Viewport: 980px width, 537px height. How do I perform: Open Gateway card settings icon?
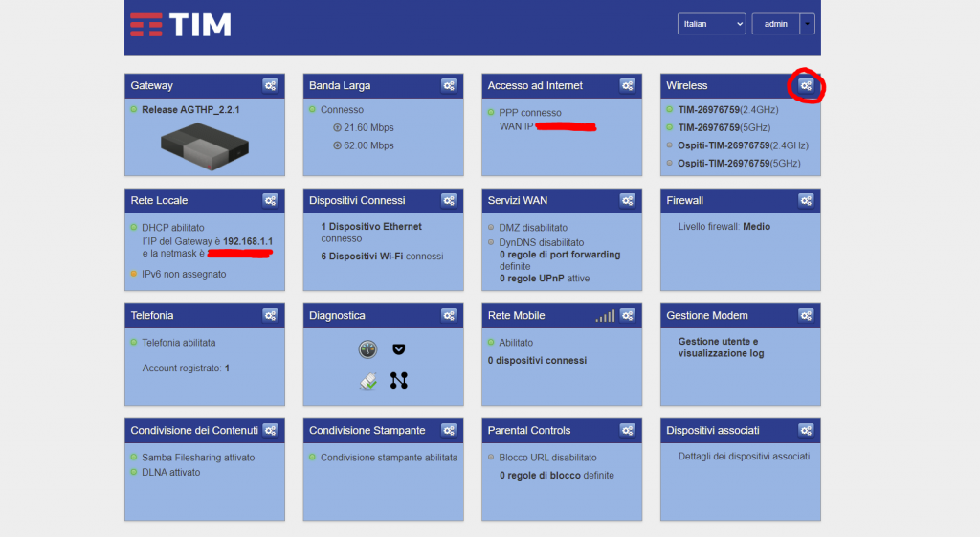pyautogui.click(x=271, y=86)
